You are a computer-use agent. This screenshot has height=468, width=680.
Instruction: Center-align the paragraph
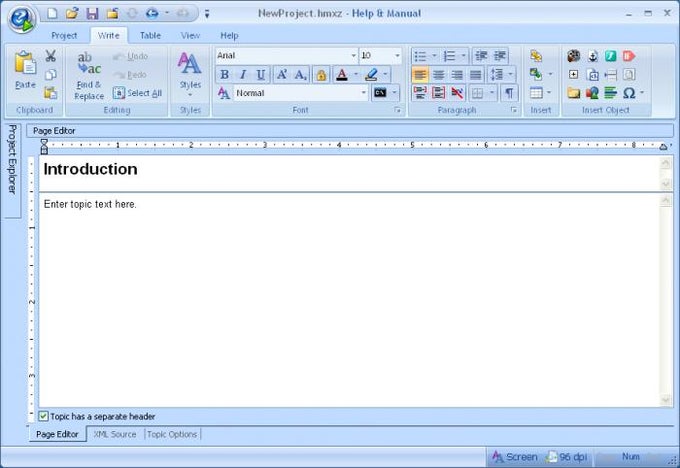(438, 75)
